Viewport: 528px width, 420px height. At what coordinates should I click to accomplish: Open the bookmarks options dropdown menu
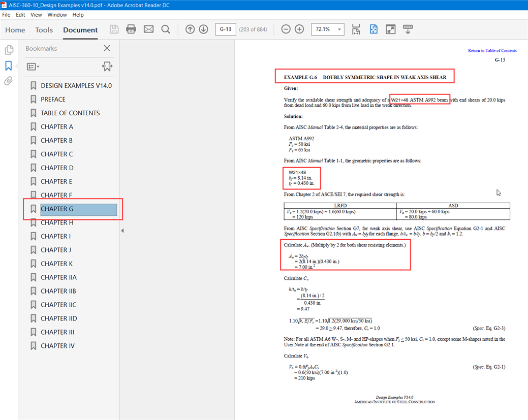(33, 67)
